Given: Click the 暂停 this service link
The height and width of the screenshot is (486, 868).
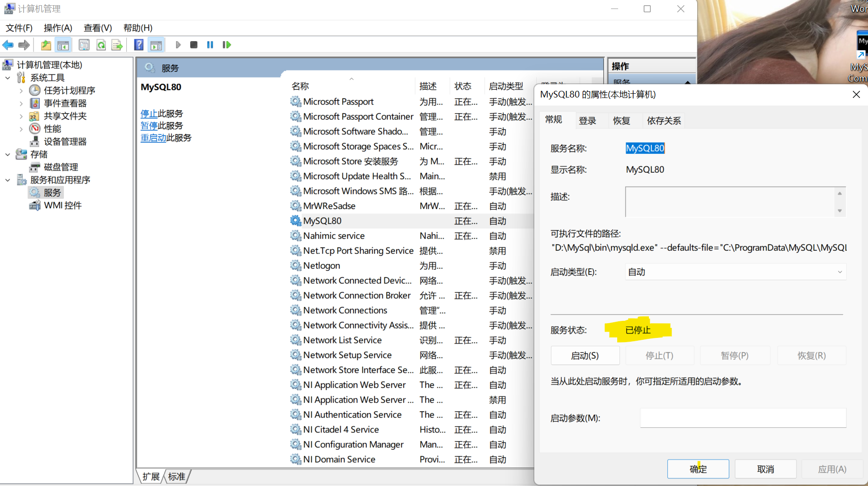Looking at the screenshot, I should (149, 126).
